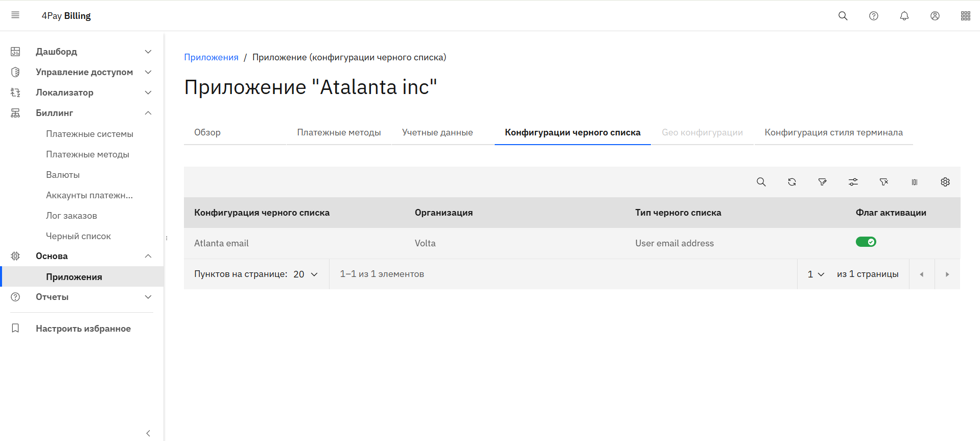Switch to the Платежные методы tab
980x441 pixels.
339,132
